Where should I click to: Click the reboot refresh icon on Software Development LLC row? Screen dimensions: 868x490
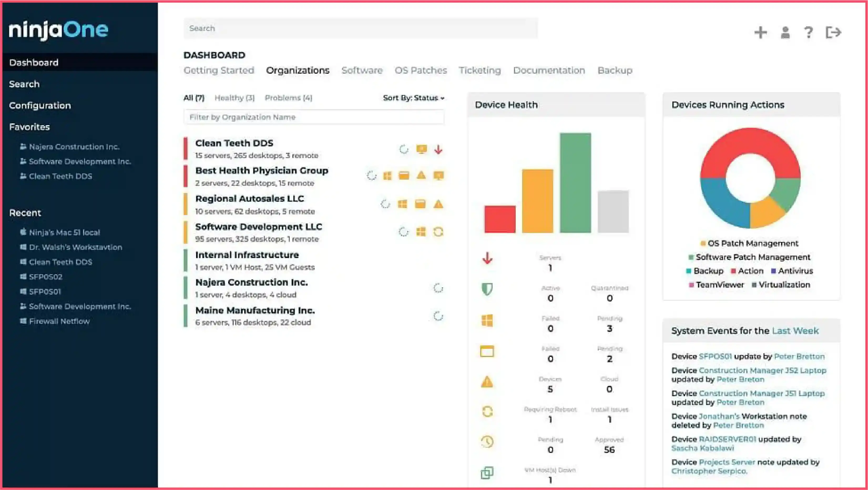(x=438, y=232)
